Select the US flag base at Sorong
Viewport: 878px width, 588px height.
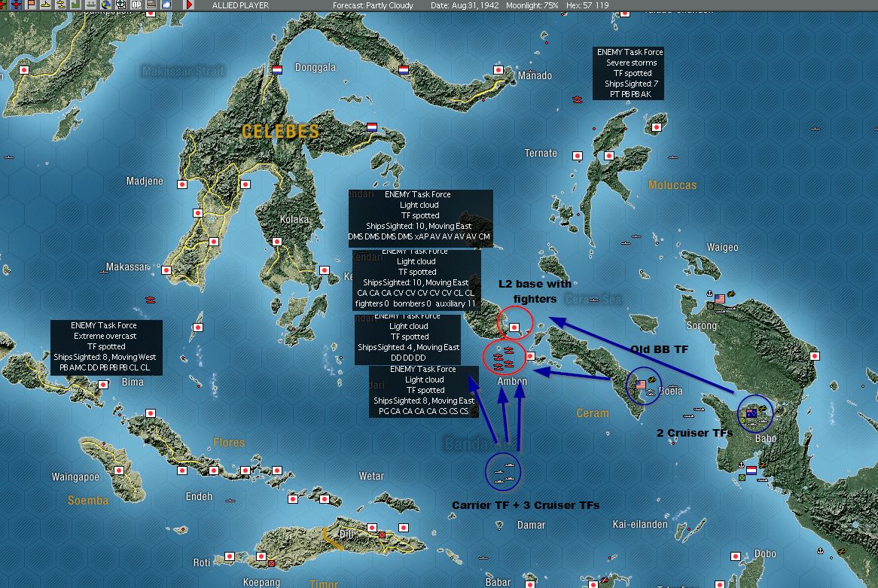coord(720,299)
